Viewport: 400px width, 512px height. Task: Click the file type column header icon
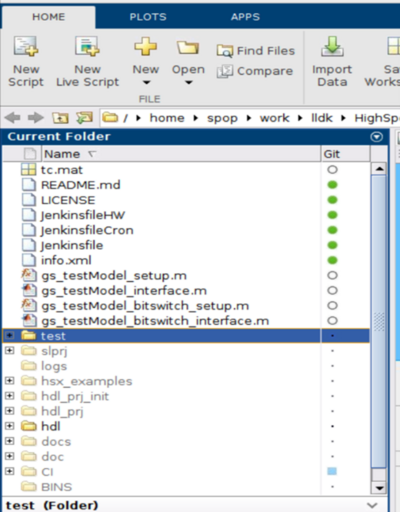pyautogui.click(x=30, y=154)
